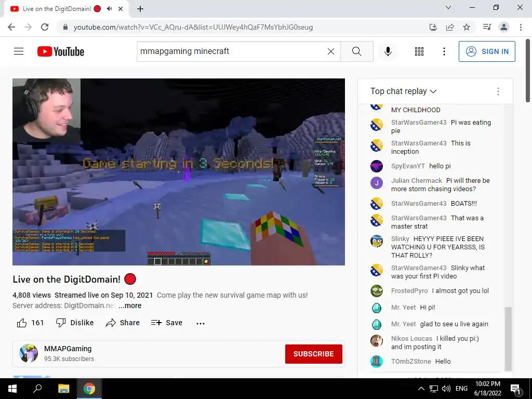
Task: Expand the Top chat replay dropdown
Action: 403,91
